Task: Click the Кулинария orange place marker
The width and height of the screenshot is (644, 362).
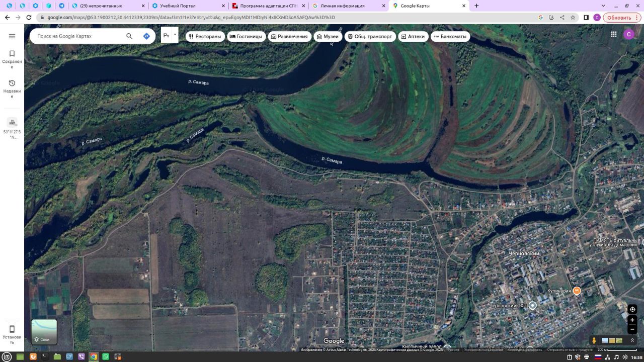Action: (577, 291)
